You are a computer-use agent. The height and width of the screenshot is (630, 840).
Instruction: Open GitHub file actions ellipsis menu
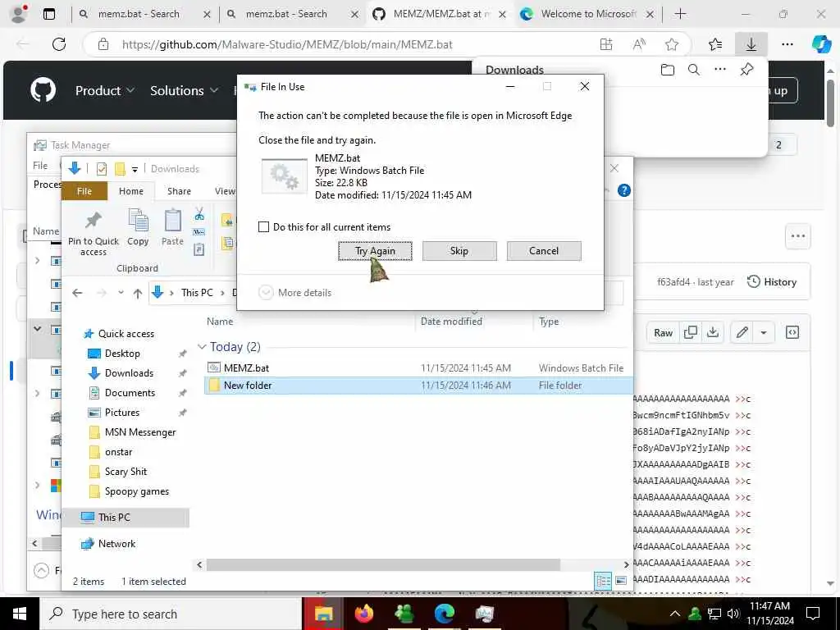[x=797, y=236]
